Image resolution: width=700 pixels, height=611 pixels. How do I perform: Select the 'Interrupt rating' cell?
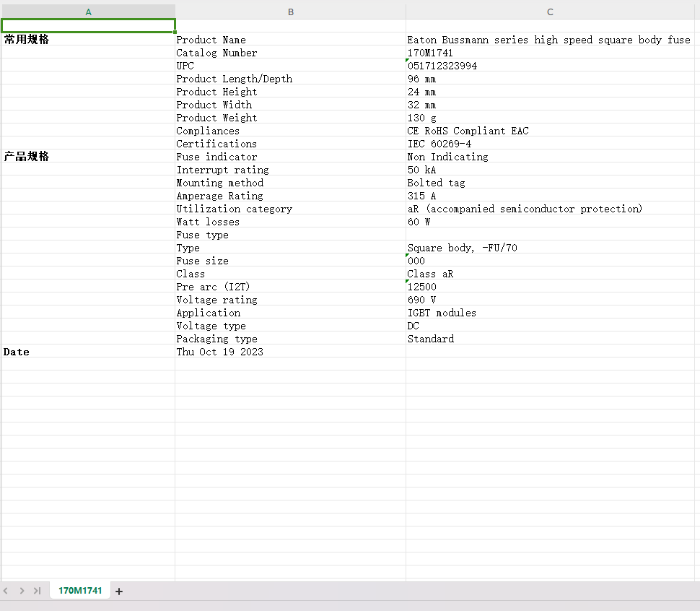pos(291,169)
